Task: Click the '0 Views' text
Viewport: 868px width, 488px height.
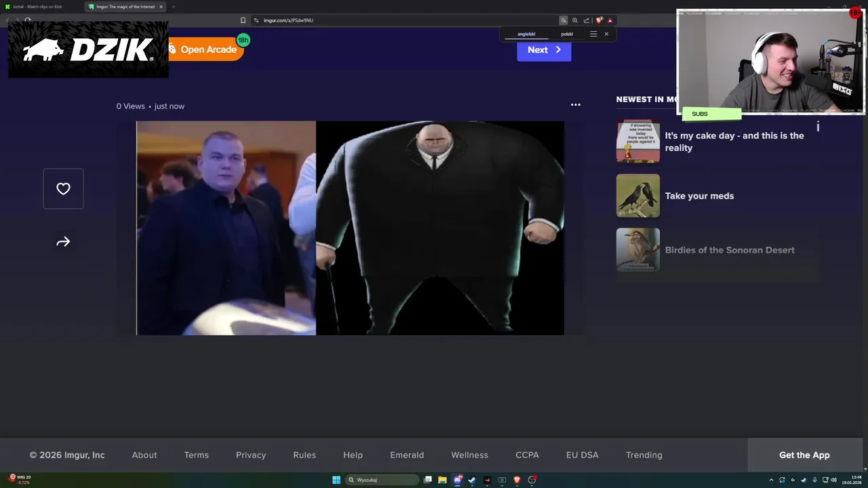Action: [130, 106]
